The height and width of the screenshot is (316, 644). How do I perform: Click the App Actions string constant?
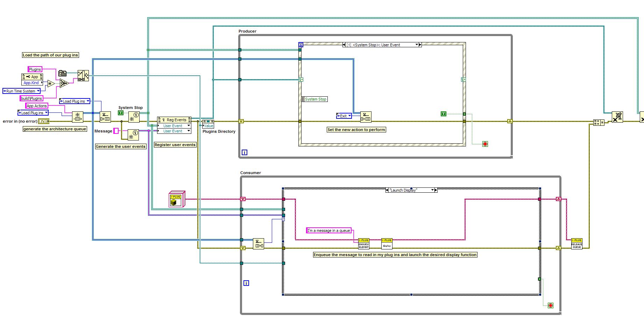click(37, 106)
